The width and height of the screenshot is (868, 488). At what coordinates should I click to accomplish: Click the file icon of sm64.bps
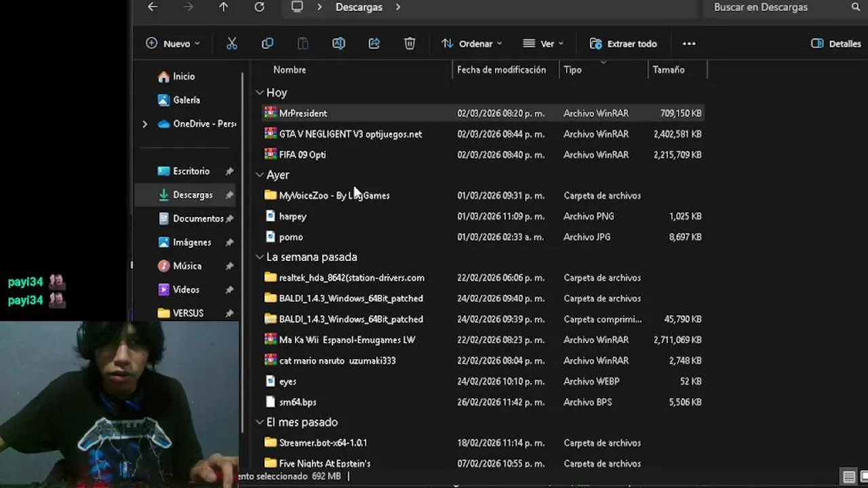(x=271, y=402)
